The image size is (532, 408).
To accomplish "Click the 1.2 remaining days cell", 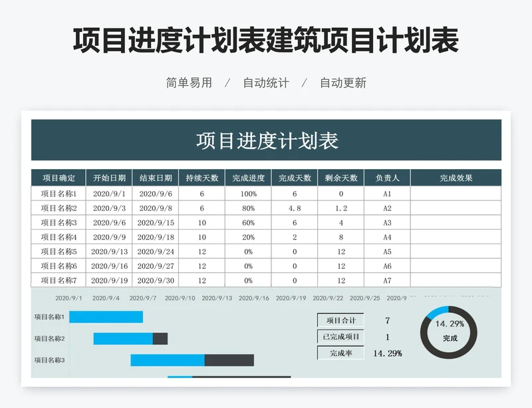I will pos(341,208).
